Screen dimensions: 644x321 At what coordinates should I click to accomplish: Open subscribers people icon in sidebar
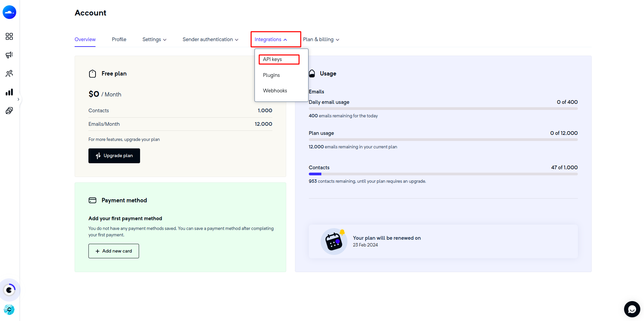9,74
